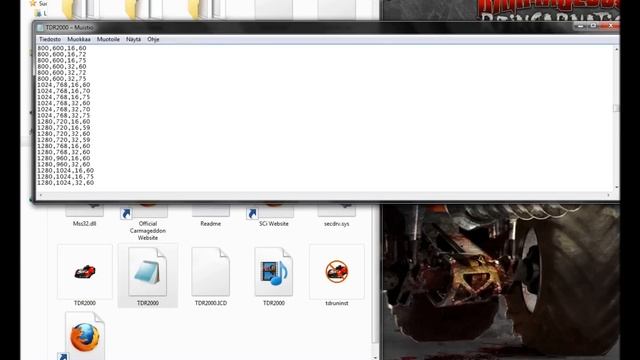Select the Readme file
Image resolution: width=640 pixels, height=360 pixels.
point(211,223)
